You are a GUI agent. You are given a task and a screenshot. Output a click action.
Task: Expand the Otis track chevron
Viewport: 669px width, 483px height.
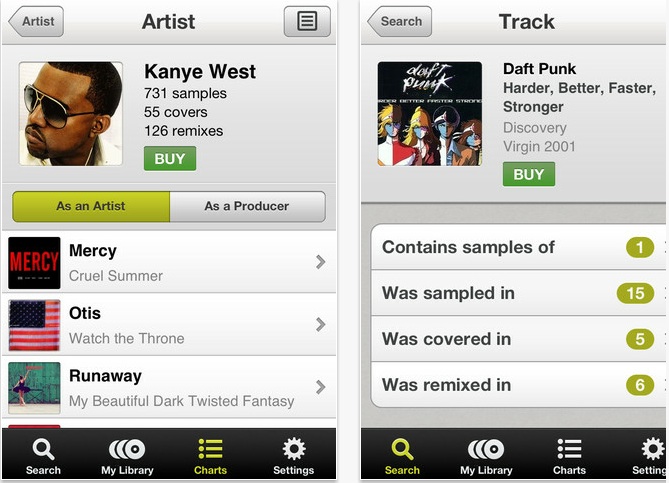pos(320,325)
